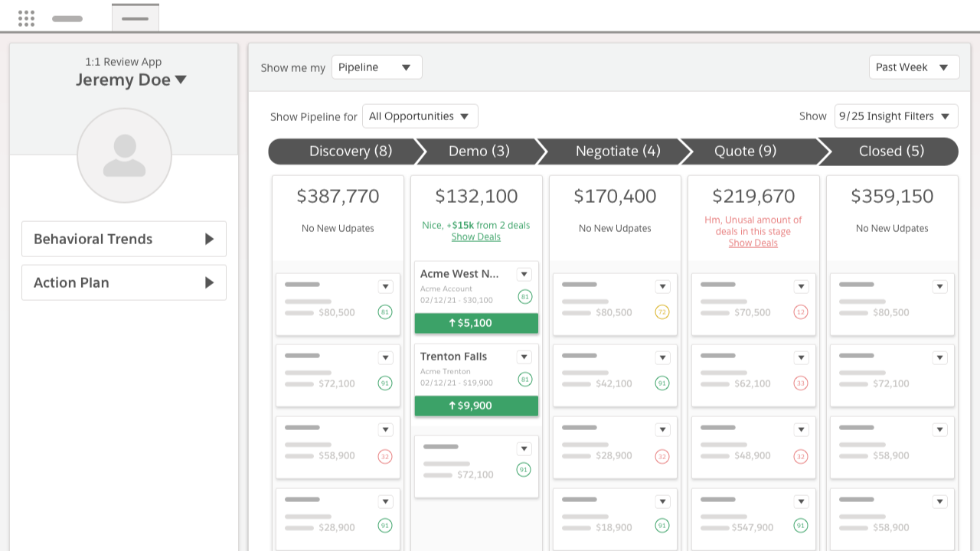This screenshot has width=980, height=551.
Task: Open the 9/25 Insight Filters dropdown
Action: (896, 116)
